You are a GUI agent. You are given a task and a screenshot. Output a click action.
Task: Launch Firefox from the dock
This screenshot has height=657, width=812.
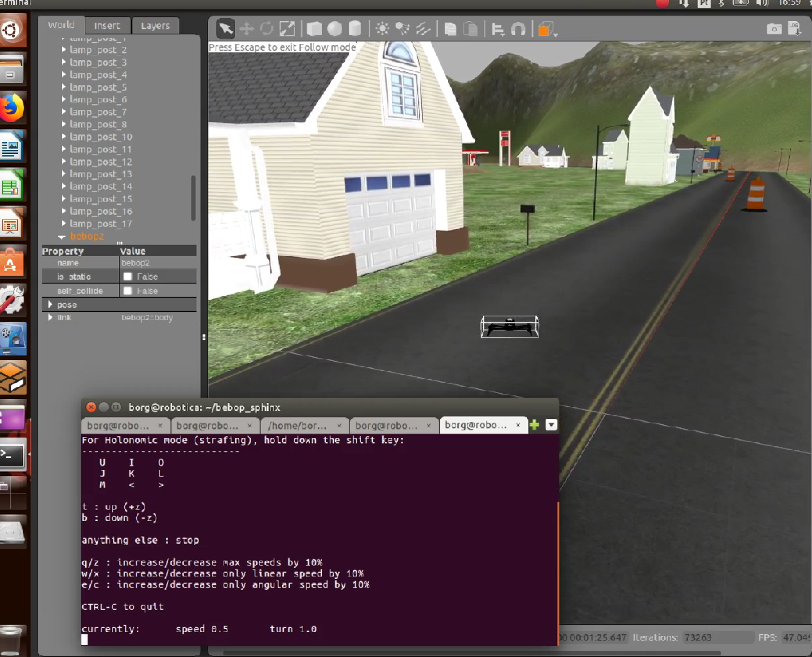pyautogui.click(x=12, y=108)
